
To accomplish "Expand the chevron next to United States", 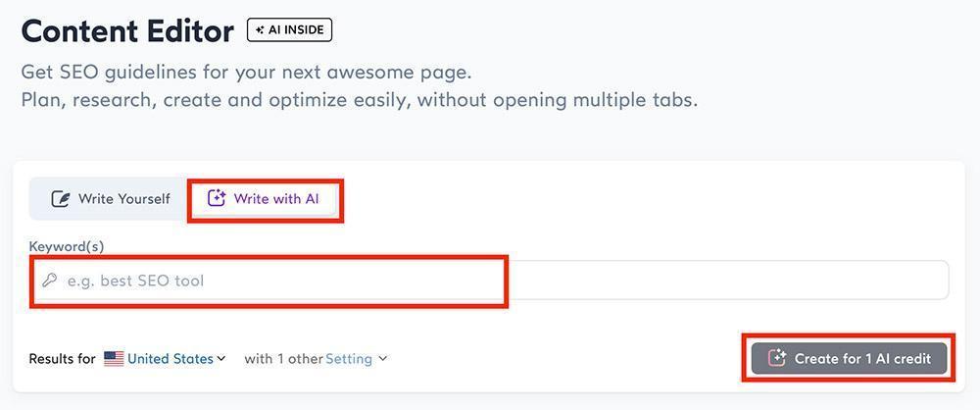I will click(x=220, y=359).
